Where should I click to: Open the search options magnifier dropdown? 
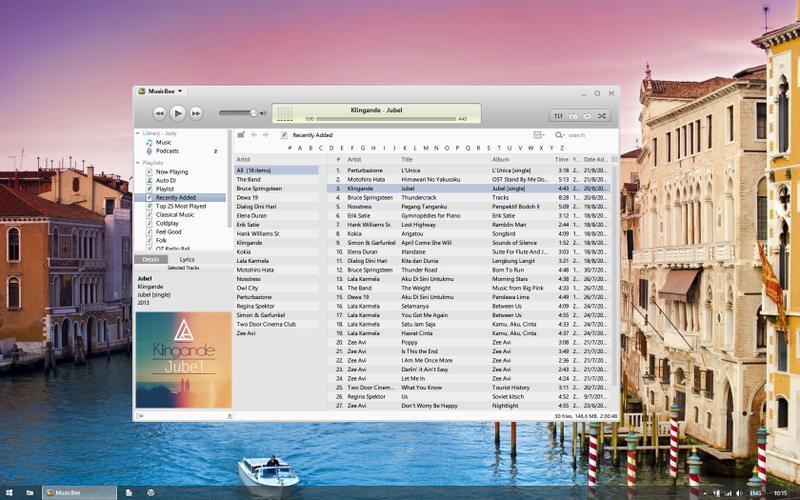tap(560, 135)
